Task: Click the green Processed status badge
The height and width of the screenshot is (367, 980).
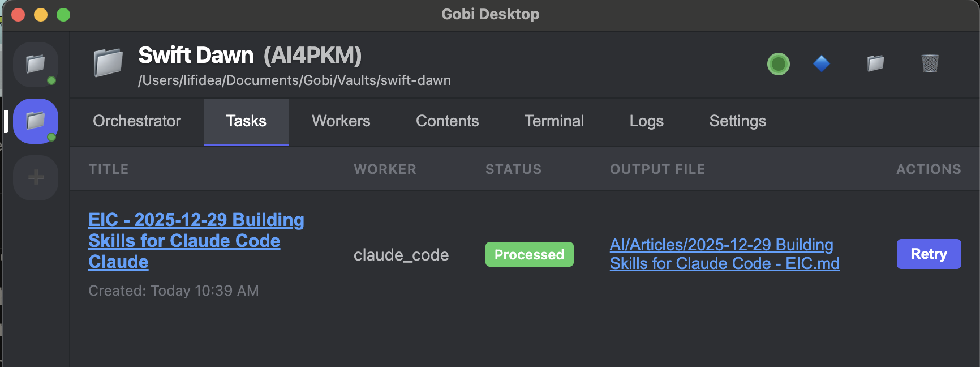Action: [529, 254]
